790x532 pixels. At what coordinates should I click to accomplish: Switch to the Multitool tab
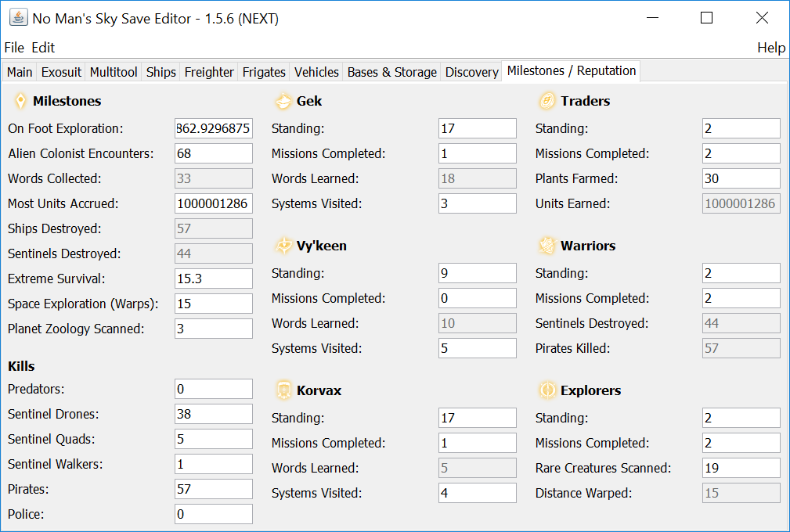[x=114, y=72]
